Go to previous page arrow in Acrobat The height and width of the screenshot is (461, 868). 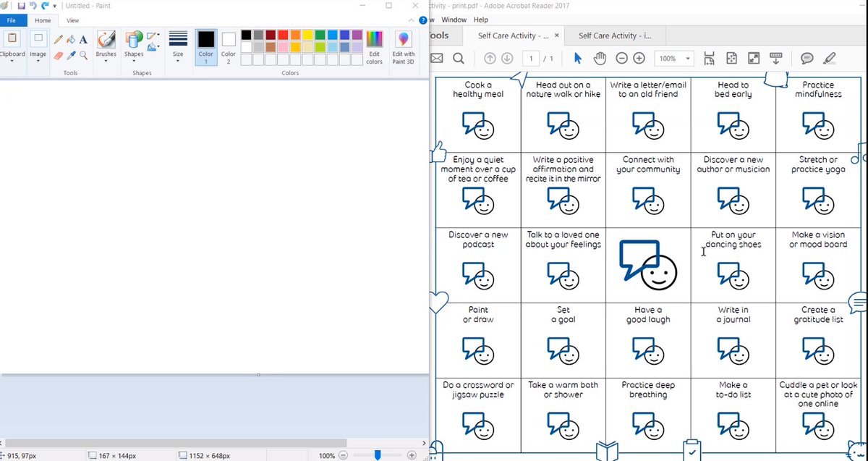(x=490, y=59)
